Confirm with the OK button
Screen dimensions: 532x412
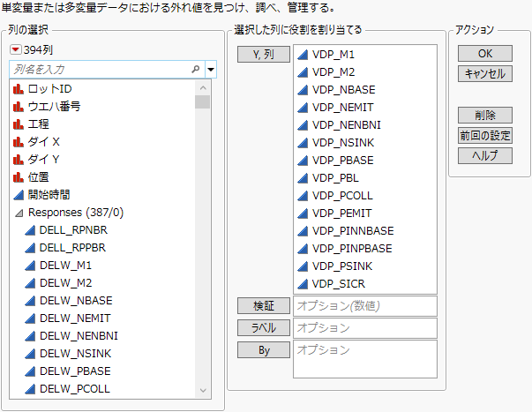tap(485, 53)
